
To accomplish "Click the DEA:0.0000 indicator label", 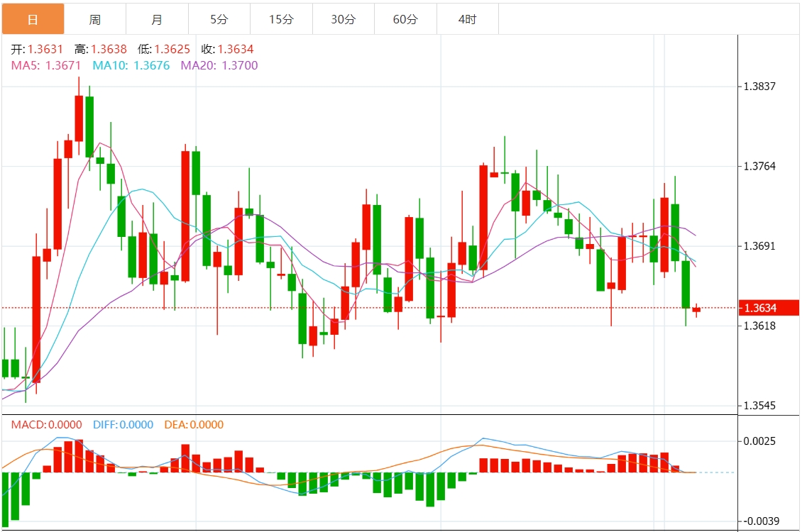I will (x=194, y=424).
